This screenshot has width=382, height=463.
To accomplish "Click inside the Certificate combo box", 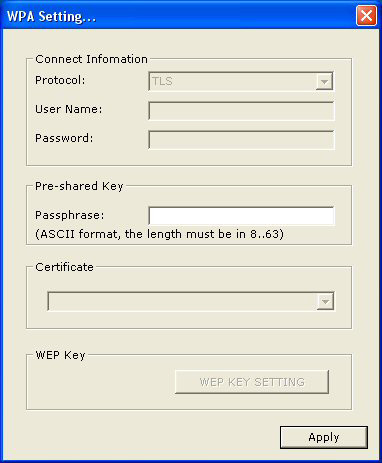I will (191, 301).
